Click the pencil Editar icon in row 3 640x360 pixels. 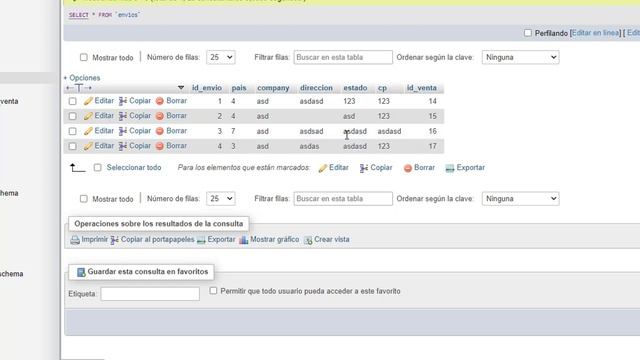89,131
